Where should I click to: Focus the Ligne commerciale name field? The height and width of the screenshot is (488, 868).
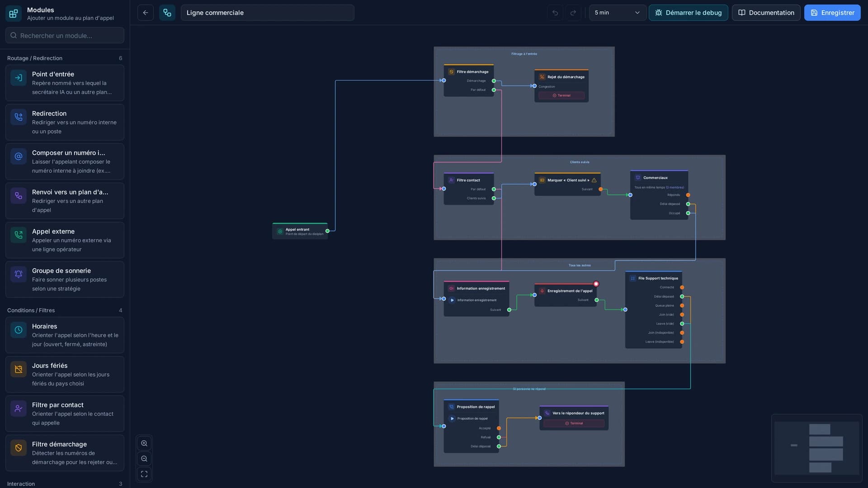(x=268, y=13)
